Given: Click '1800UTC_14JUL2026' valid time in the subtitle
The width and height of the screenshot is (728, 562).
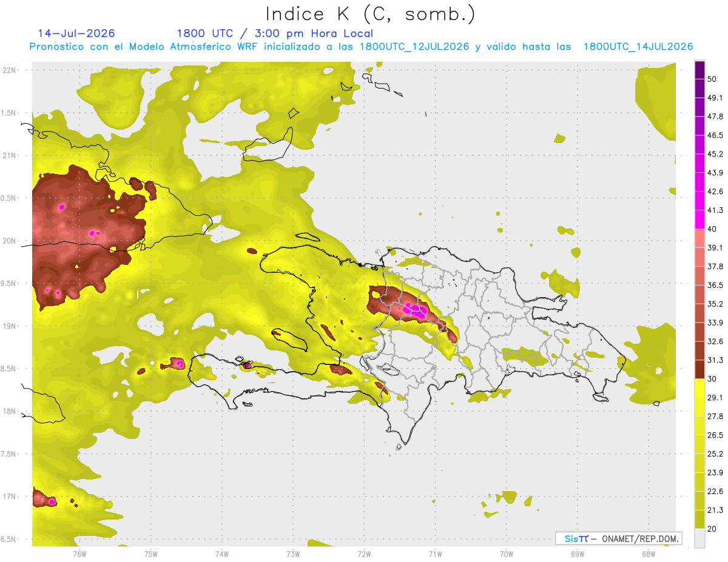Looking at the screenshot, I should (638, 47).
